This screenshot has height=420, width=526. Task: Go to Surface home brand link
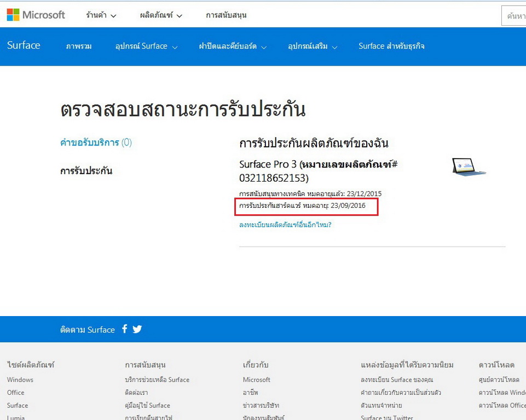pos(24,45)
